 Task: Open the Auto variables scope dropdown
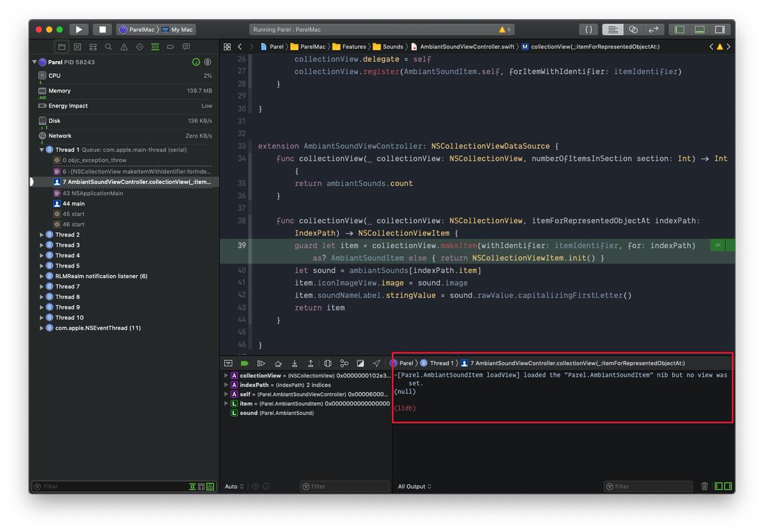[234, 487]
